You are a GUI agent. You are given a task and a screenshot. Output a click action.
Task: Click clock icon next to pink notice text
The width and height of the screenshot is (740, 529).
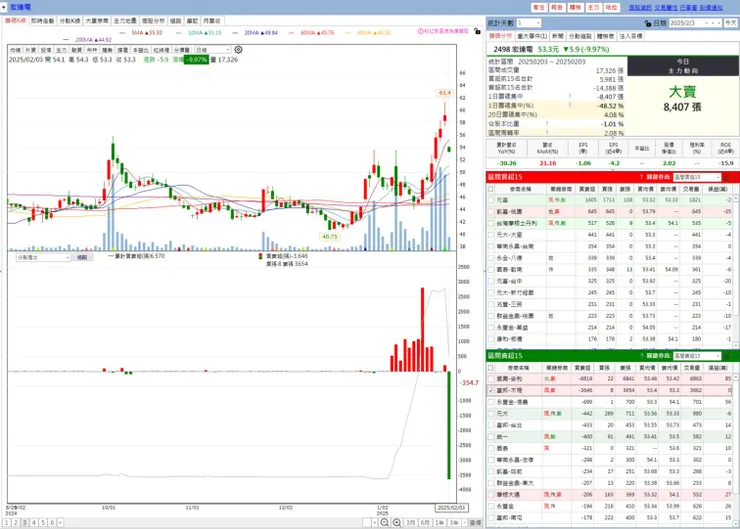point(420,31)
